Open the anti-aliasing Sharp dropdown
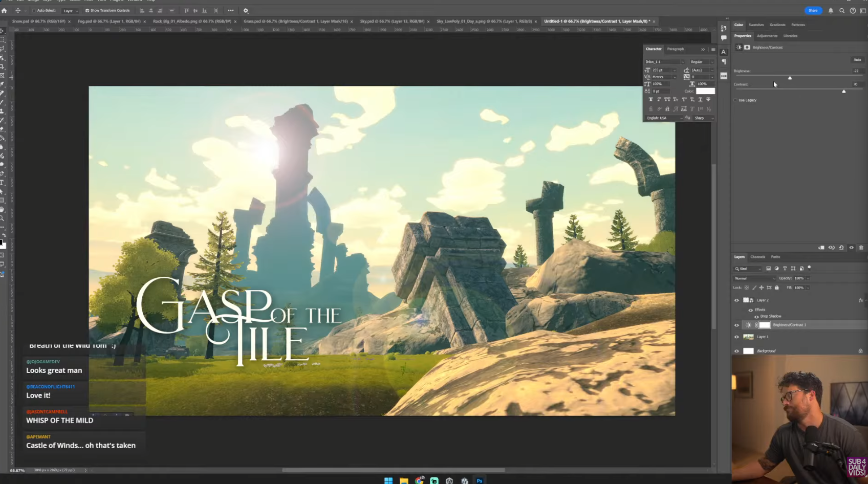The height and width of the screenshot is (484, 868). [704, 118]
